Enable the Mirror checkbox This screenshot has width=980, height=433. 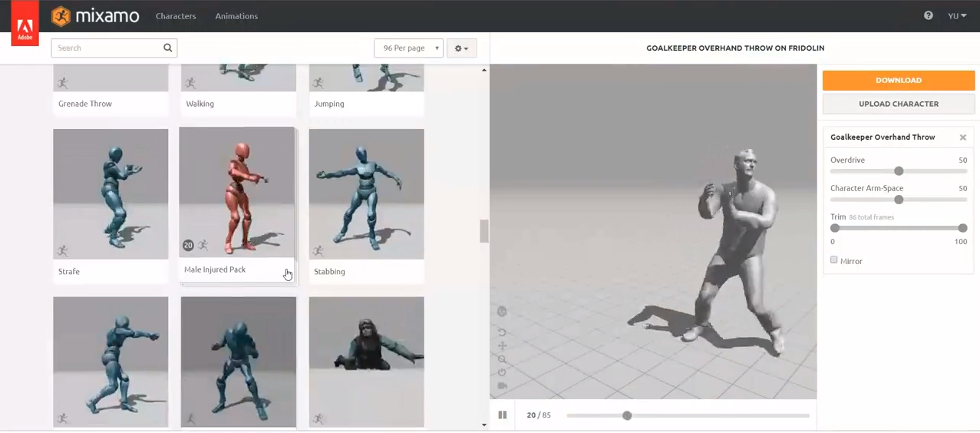834,260
